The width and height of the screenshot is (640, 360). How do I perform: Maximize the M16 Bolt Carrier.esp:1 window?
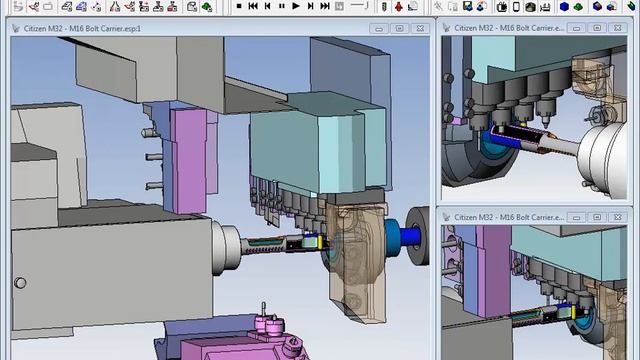click(x=400, y=28)
